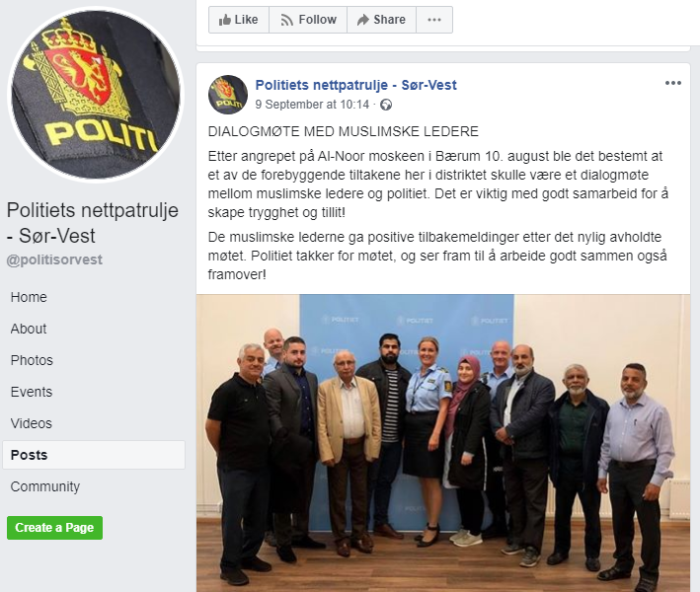Open the 9 September at 10:14 timestamp
This screenshot has height=592, width=700.
tap(312, 105)
